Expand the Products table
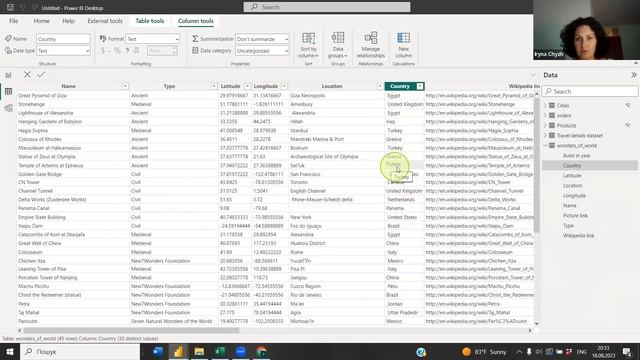Image resolution: width=640 pixels, height=360 pixels. click(545, 125)
